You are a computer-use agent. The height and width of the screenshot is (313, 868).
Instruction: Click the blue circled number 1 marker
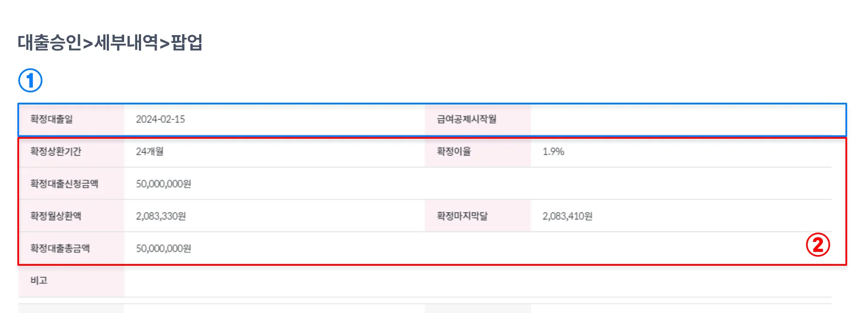[x=30, y=81]
